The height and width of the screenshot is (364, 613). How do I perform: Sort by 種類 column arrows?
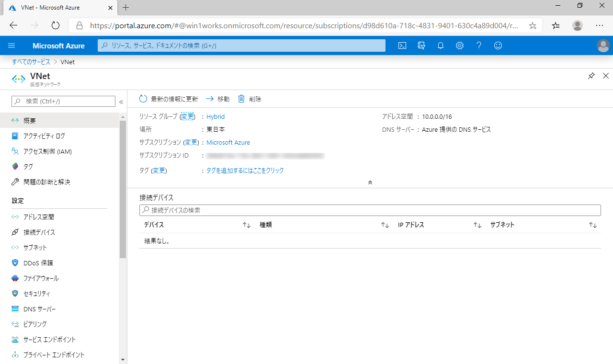(385, 225)
